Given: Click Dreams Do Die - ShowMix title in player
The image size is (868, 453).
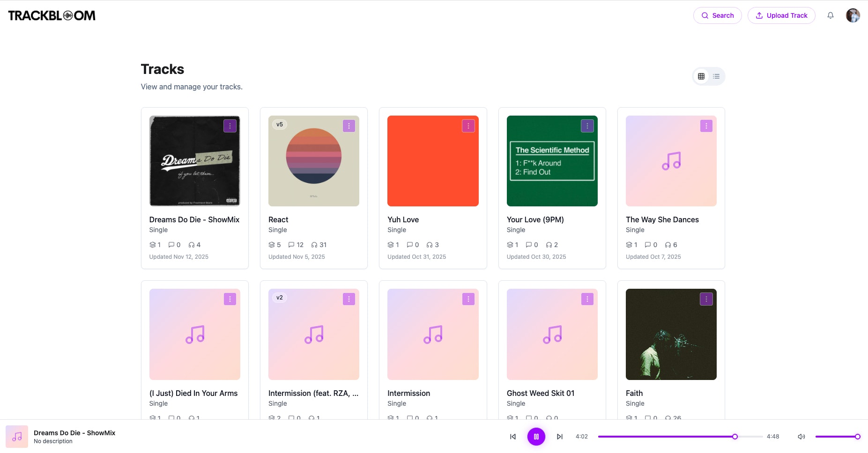Looking at the screenshot, I should click(x=74, y=433).
